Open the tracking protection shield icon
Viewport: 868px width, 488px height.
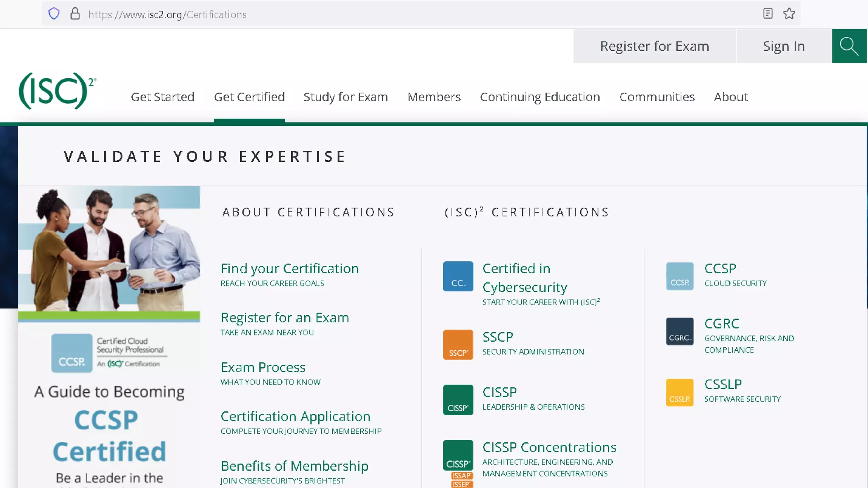[54, 14]
